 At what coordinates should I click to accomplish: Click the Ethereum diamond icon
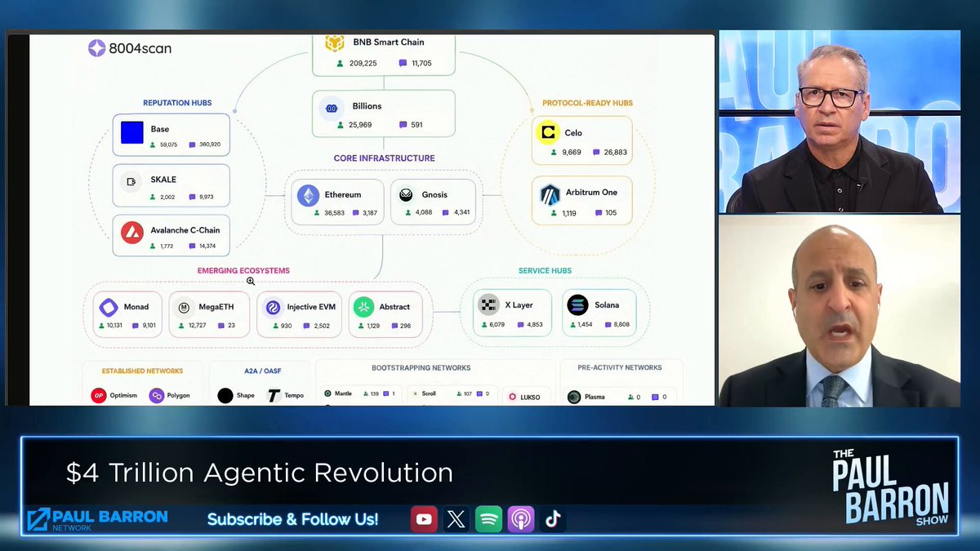coord(308,195)
